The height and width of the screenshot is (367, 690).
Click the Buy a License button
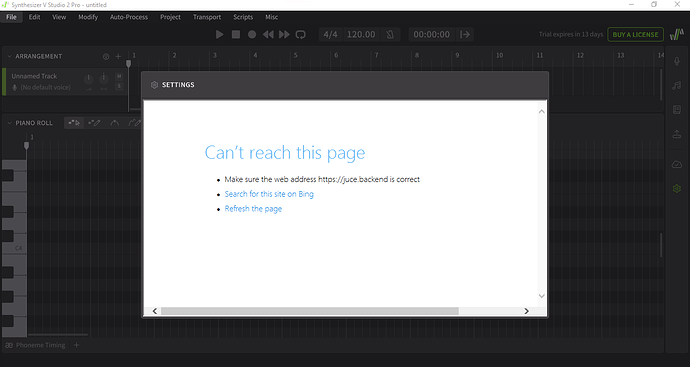[635, 34]
